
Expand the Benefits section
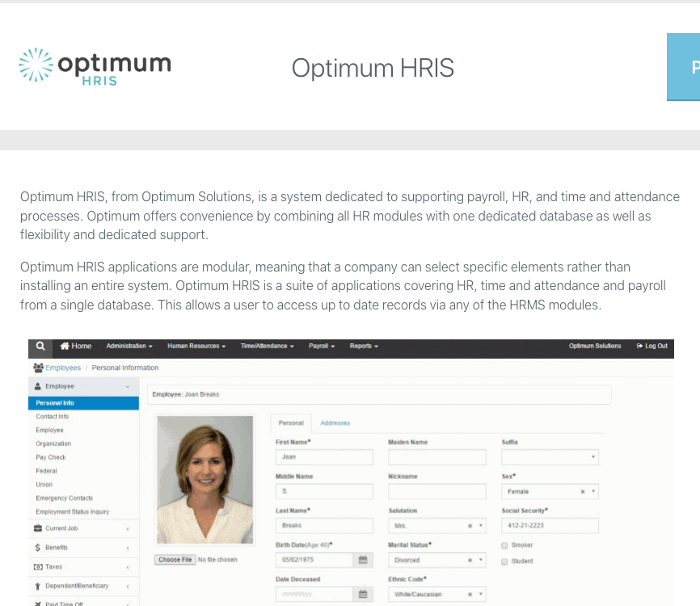(83, 548)
